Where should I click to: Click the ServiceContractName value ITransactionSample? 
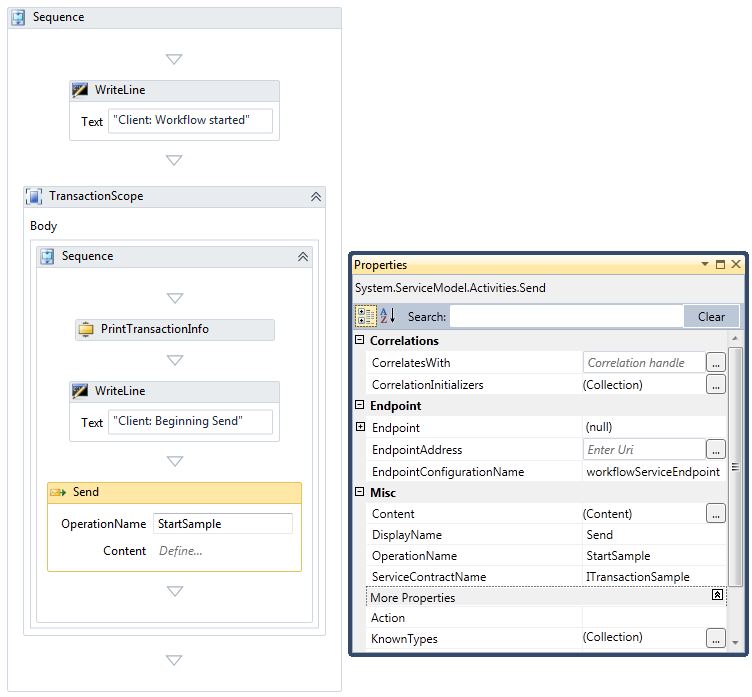[x=637, y=577]
